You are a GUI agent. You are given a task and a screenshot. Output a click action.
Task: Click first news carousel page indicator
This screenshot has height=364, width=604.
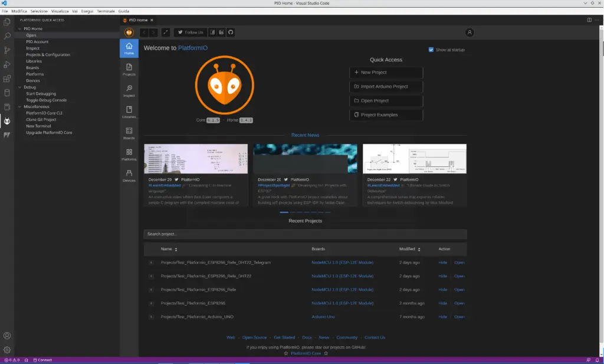tap(284, 212)
